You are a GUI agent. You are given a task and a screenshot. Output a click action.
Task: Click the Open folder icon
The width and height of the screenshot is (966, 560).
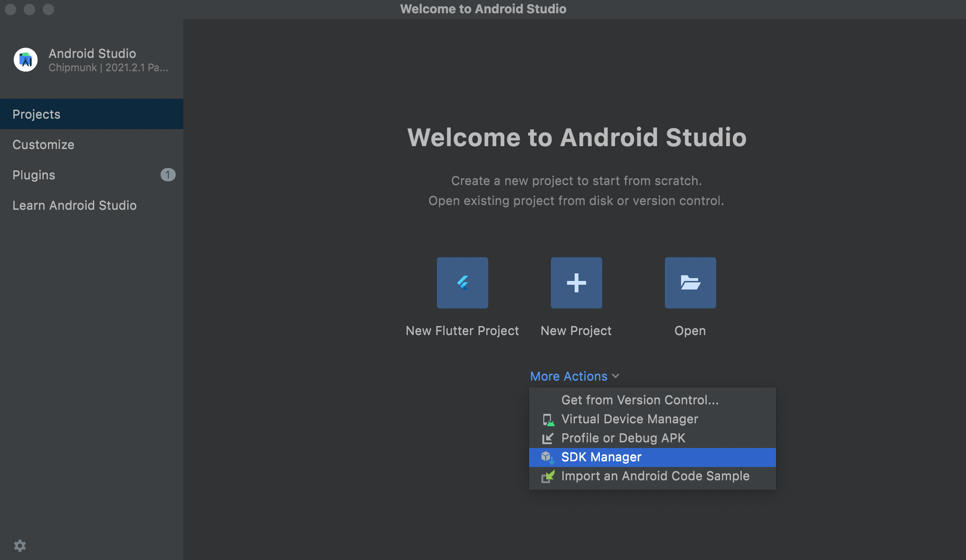point(690,283)
